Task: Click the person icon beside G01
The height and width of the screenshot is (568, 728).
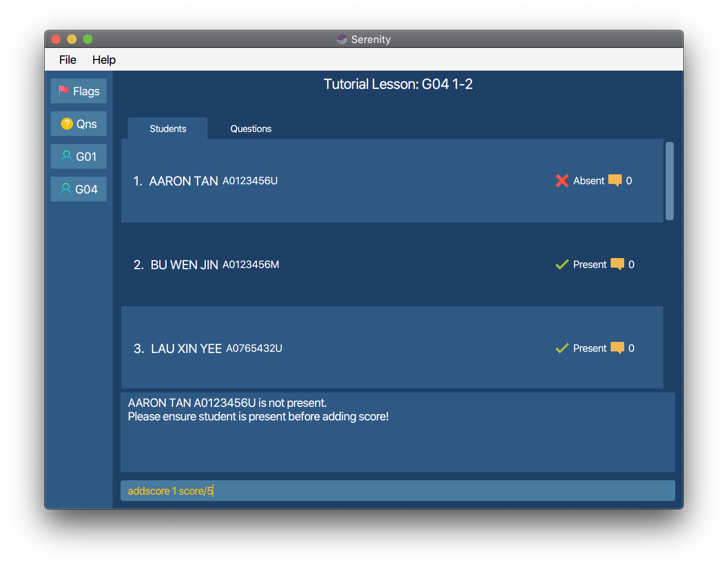Action: (66, 156)
